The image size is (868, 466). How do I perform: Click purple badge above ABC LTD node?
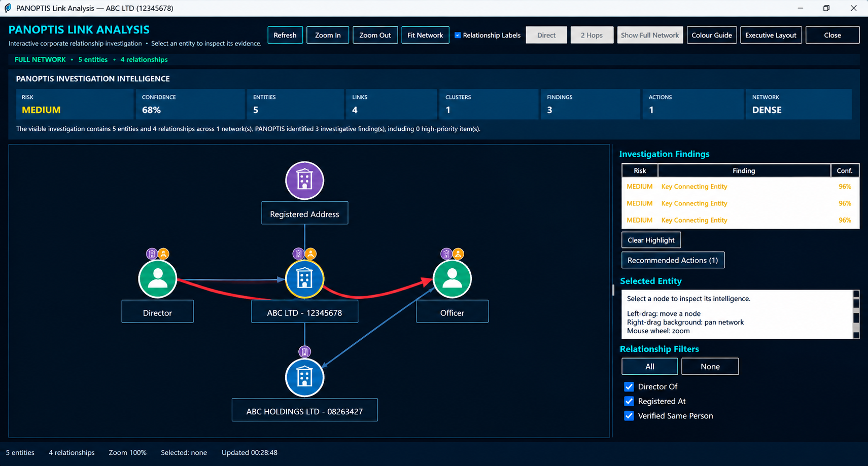[x=299, y=254]
